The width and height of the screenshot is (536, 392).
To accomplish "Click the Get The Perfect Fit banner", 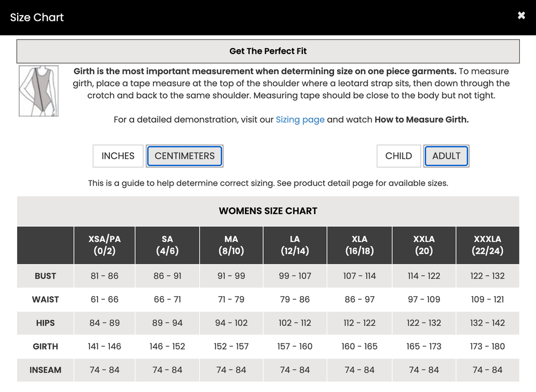I will 268,51.
